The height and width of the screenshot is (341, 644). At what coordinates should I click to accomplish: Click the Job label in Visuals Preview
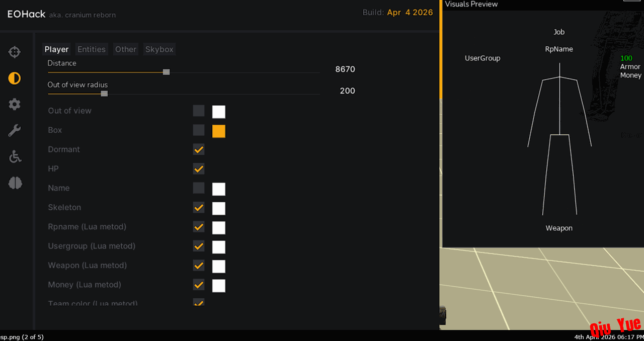pos(559,32)
